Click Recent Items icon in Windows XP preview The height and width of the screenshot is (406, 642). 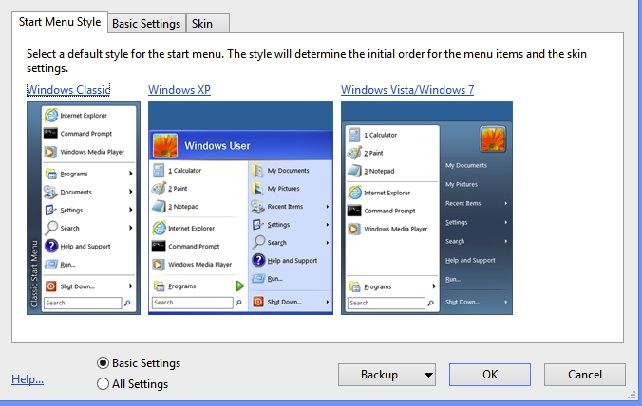click(x=258, y=206)
